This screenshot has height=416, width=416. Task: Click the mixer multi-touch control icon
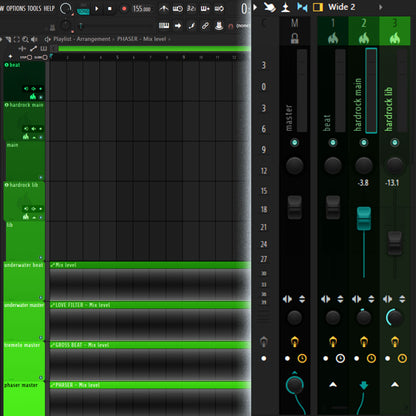pyautogui.click(x=270, y=7)
